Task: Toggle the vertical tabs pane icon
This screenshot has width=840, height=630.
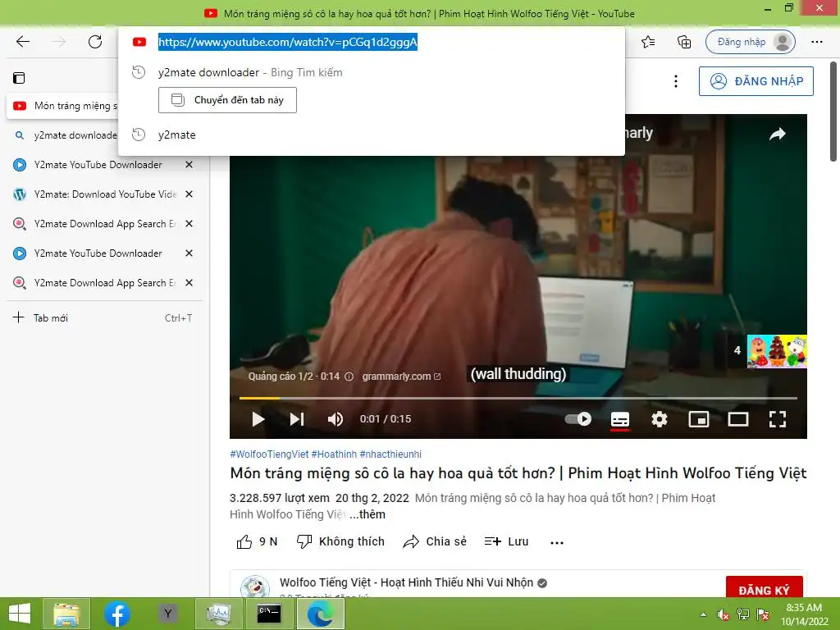Action: [x=19, y=78]
